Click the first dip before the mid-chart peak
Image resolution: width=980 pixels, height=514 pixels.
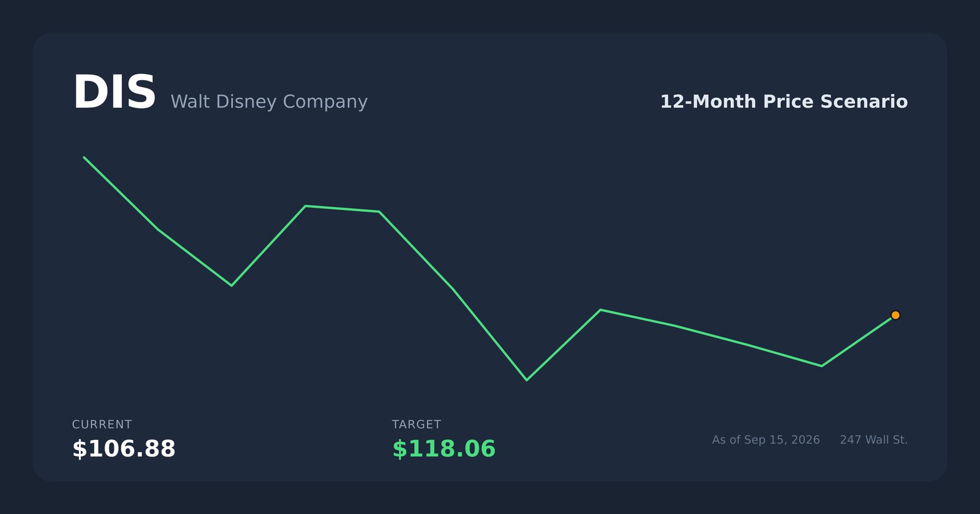[x=232, y=285]
